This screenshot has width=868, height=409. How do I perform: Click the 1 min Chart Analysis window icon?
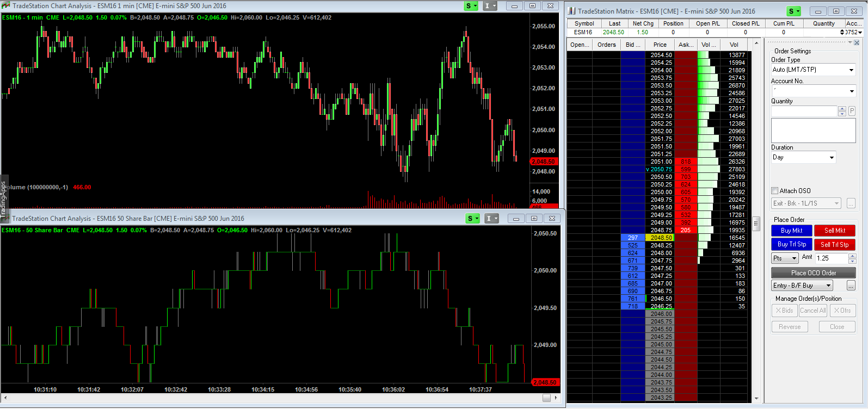[6, 6]
